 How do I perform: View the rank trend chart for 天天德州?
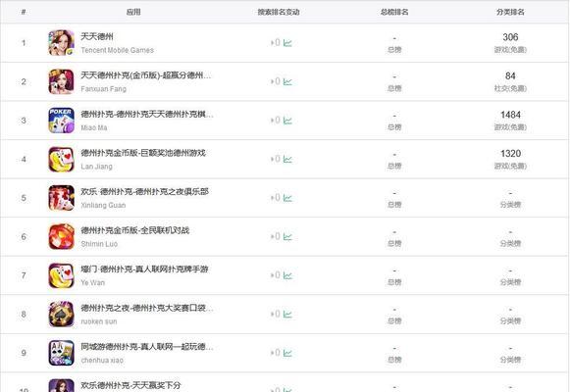[x=287, y=43]
